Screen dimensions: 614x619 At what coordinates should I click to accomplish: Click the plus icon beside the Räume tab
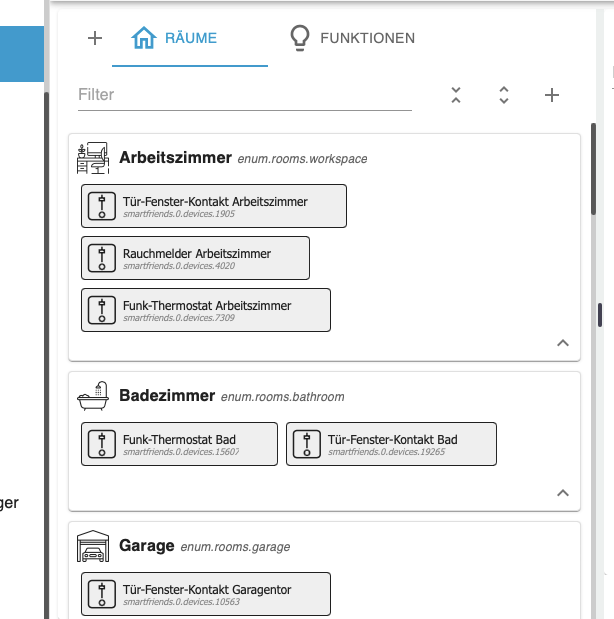click(95, 38)
